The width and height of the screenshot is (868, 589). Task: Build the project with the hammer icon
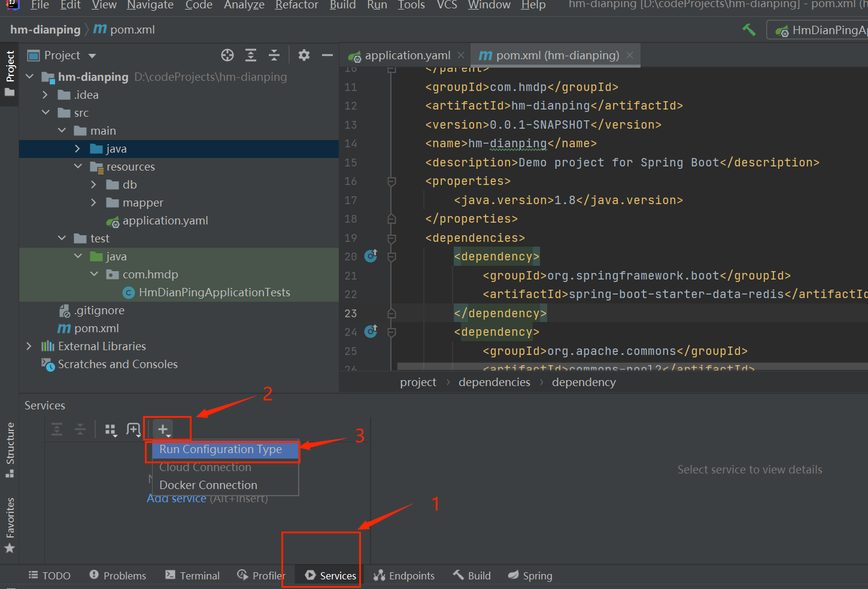(749, 30)
